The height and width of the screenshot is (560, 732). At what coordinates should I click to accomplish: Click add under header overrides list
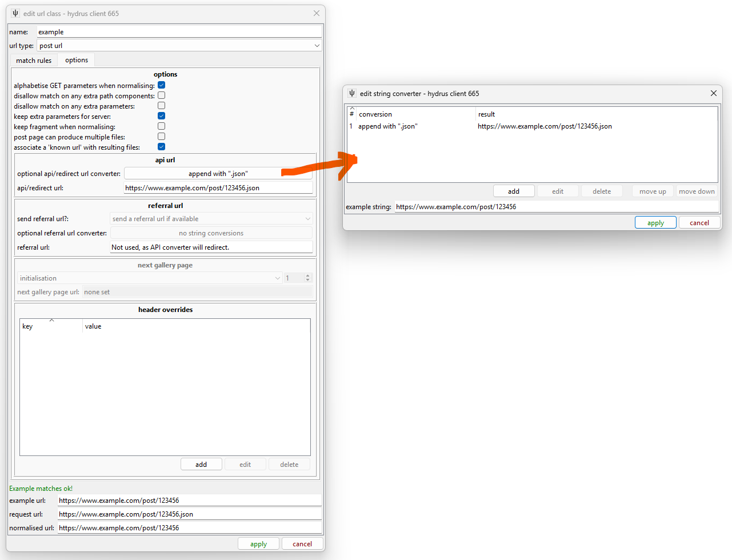point(201,465)
